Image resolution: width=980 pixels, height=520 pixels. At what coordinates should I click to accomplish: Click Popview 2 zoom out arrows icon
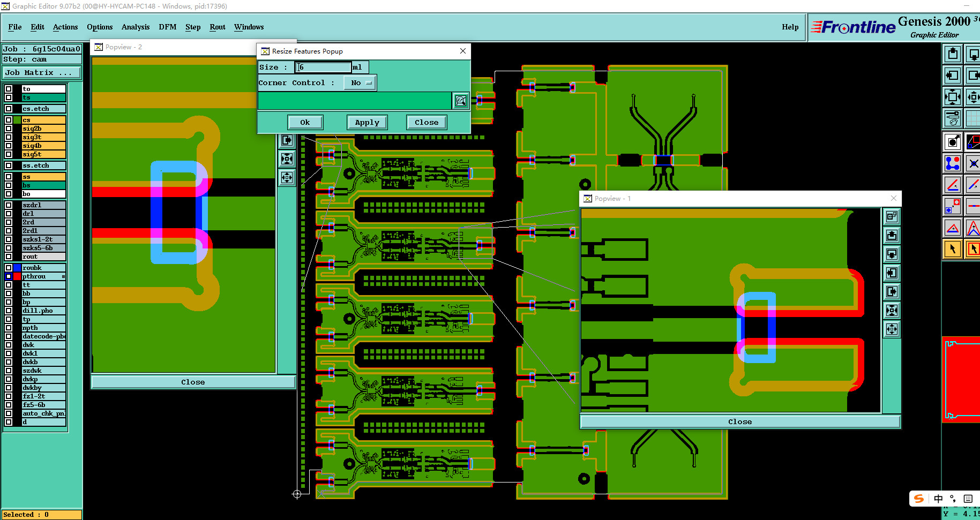(x=287, y=178)
